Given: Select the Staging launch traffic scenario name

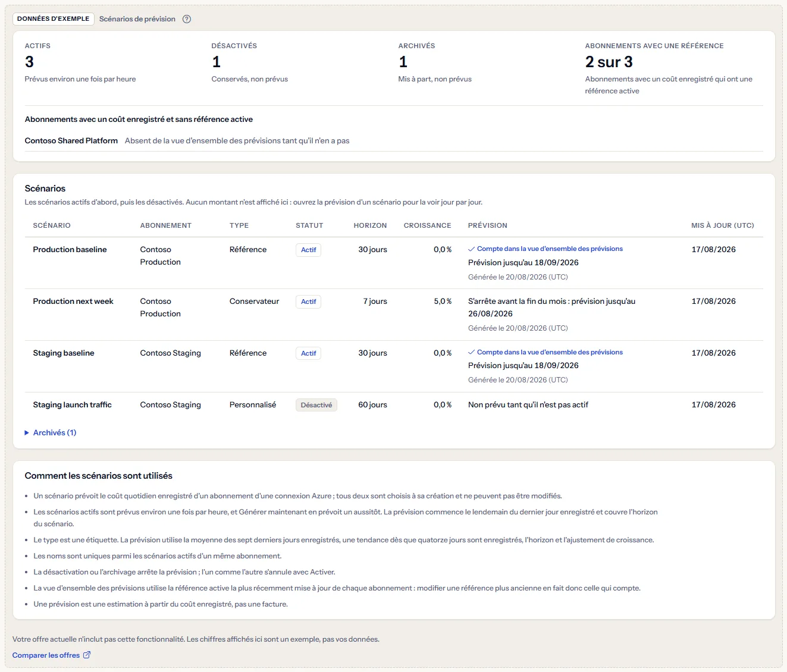Looking at the screenshot, I should (x=72, y=405).
